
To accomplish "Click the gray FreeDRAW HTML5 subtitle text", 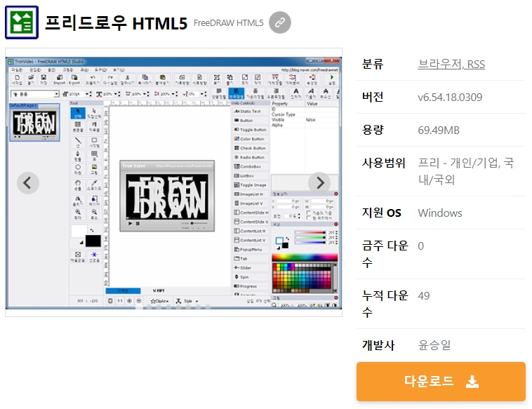I will point(228,23).
